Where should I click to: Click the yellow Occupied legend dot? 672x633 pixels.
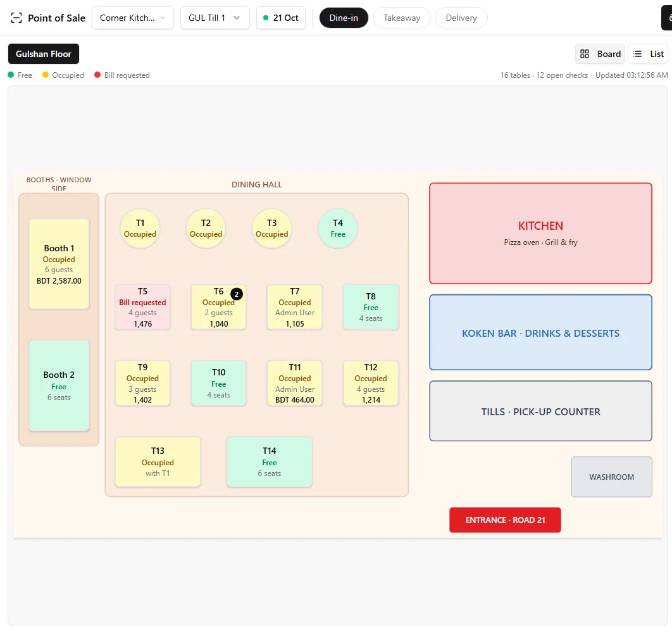coord(46,75)
